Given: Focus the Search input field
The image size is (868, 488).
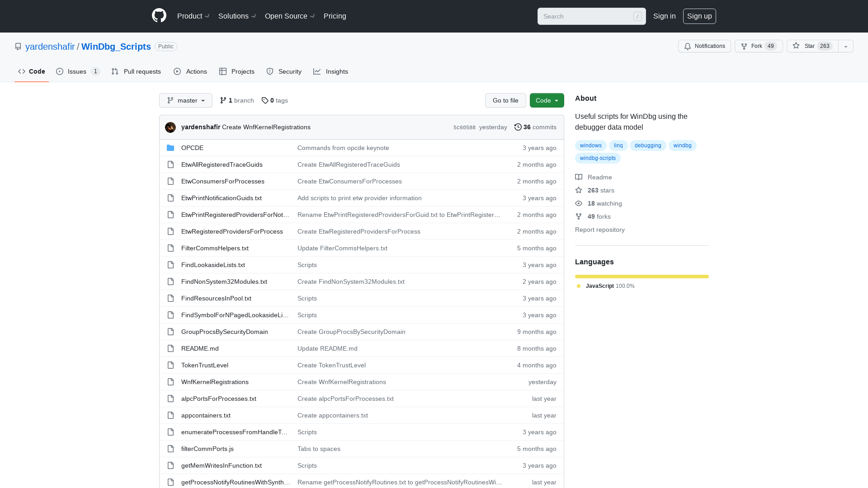Looking at the screenshot, I should [x=592, y=16].
